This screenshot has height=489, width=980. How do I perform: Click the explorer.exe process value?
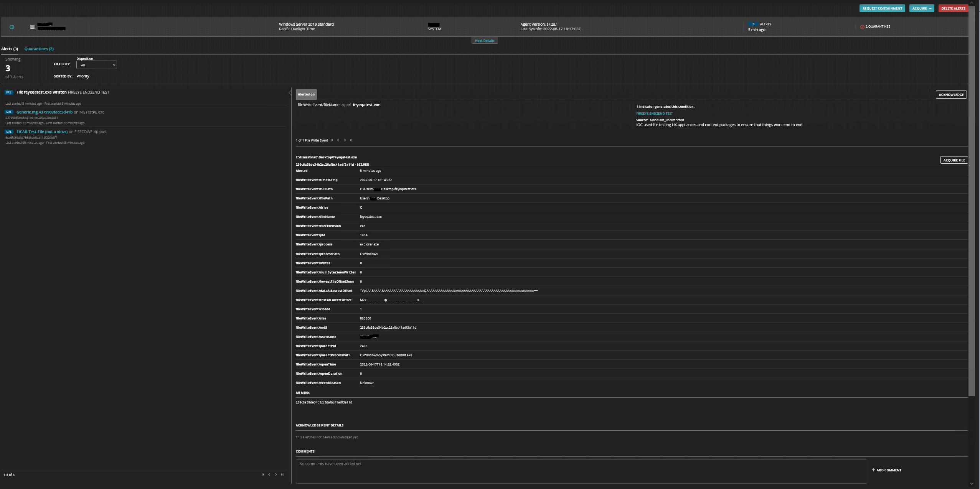[369, 244]
